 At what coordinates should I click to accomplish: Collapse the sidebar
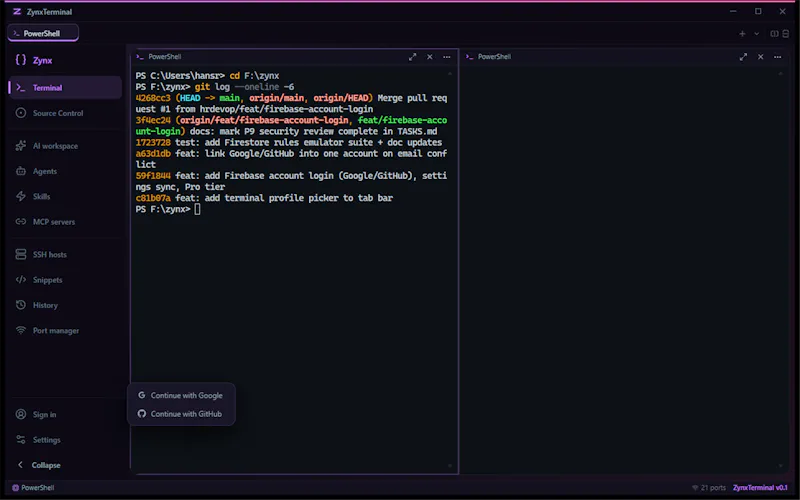65,465
